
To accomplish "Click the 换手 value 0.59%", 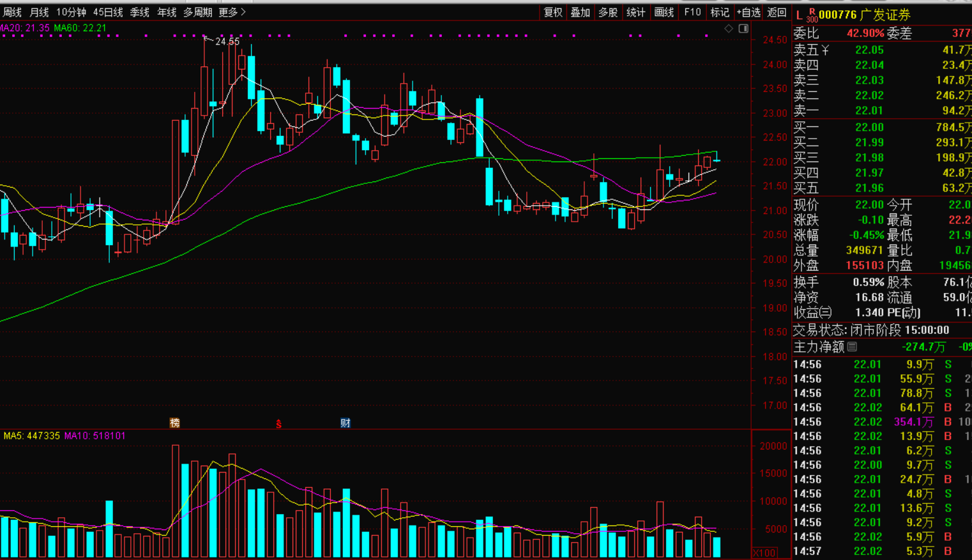I will pyautogui.click(x=868, y=282).
